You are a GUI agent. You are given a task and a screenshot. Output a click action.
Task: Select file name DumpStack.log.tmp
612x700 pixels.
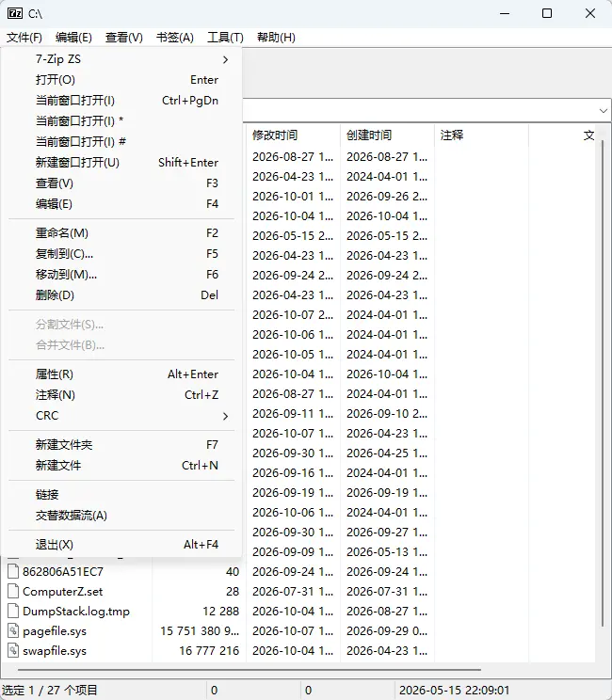tap(76, 612)
